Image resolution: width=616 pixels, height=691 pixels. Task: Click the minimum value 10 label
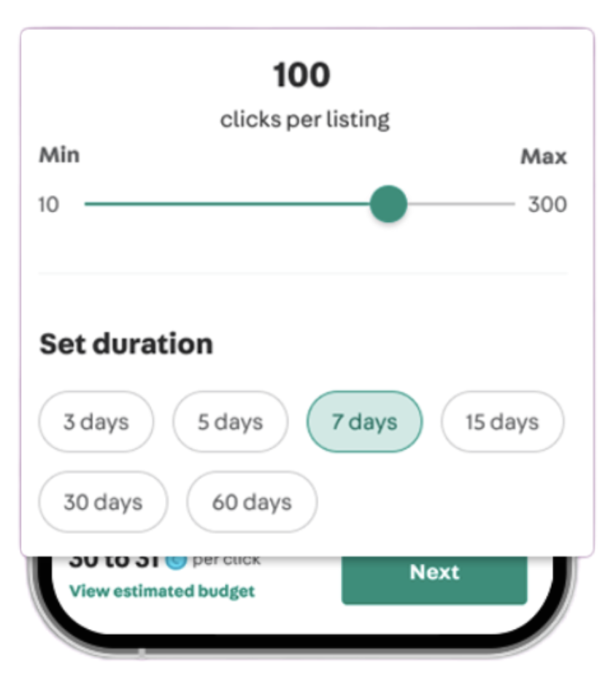click(x=49, y=205)
